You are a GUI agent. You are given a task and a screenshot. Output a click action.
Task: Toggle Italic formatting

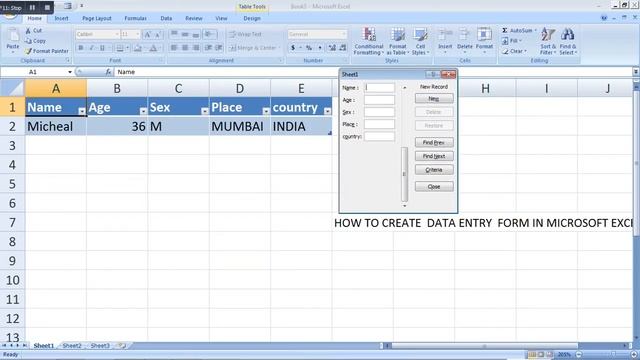pos(91,48)
